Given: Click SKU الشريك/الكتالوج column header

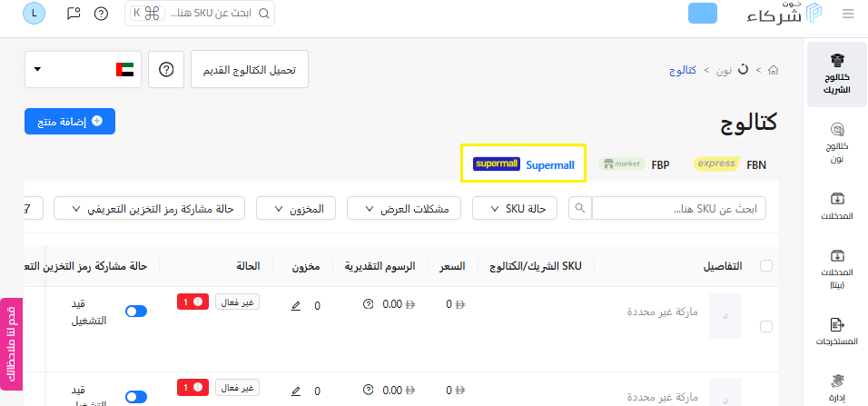Looking at the screenshot, I should [536, 266].
